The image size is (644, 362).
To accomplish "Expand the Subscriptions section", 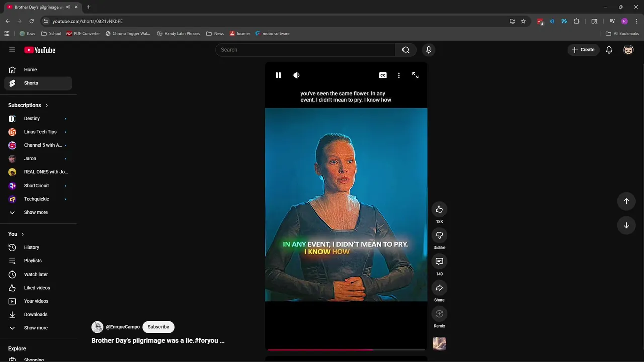I will 28,105.
